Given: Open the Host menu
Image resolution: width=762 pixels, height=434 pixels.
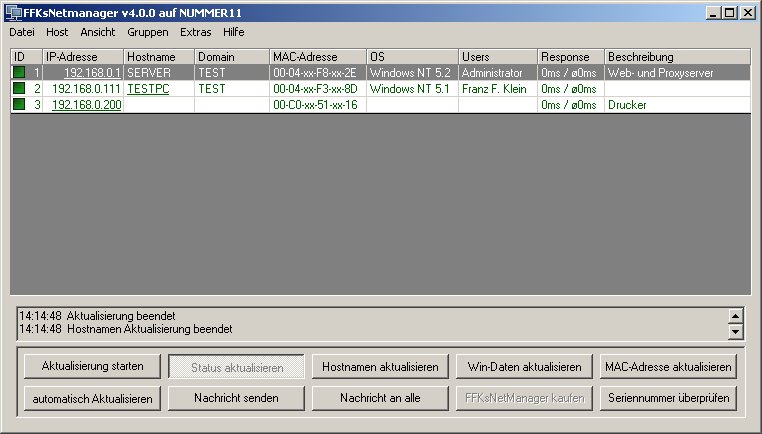Looking at the screenshot, I should (57, 32).
